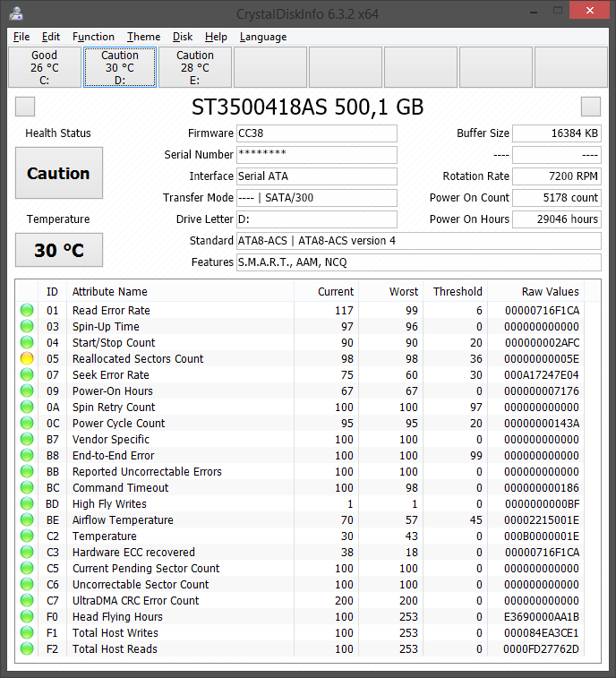Open the Theme menu
The height and width of the screenshot is (678, 616).
pyautogui.click(x=143, y=37)
